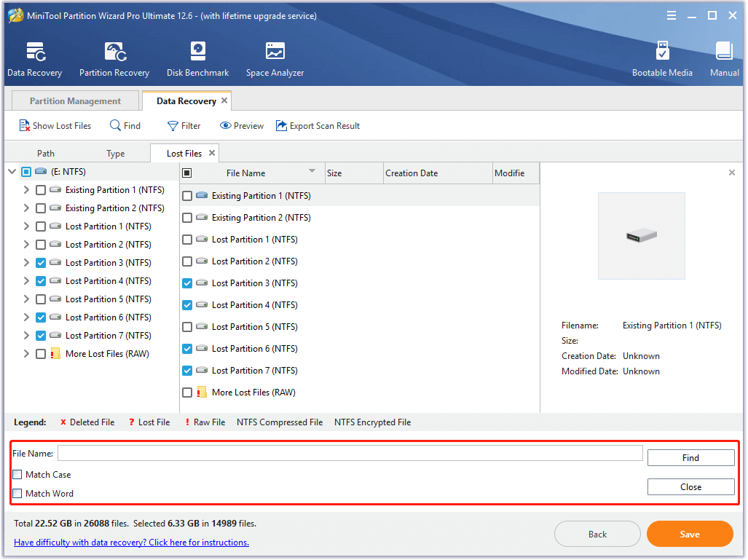Expand Existing Partition 2 in the tree
This screenshot has height=560, width=748.
click(x=26, y=208)
